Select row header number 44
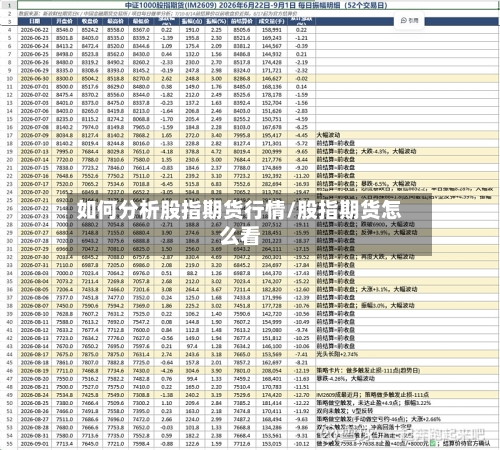 (x=9, y=355)
